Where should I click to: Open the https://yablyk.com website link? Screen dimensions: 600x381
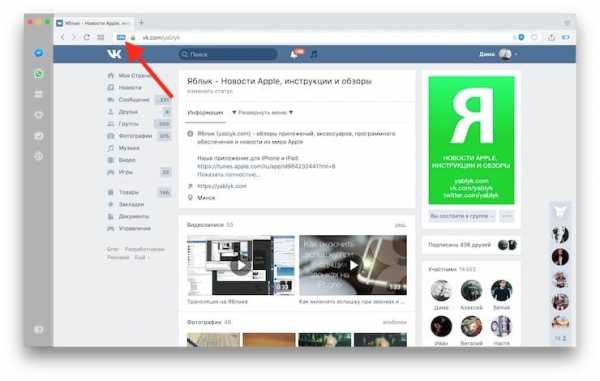(222, 186)
